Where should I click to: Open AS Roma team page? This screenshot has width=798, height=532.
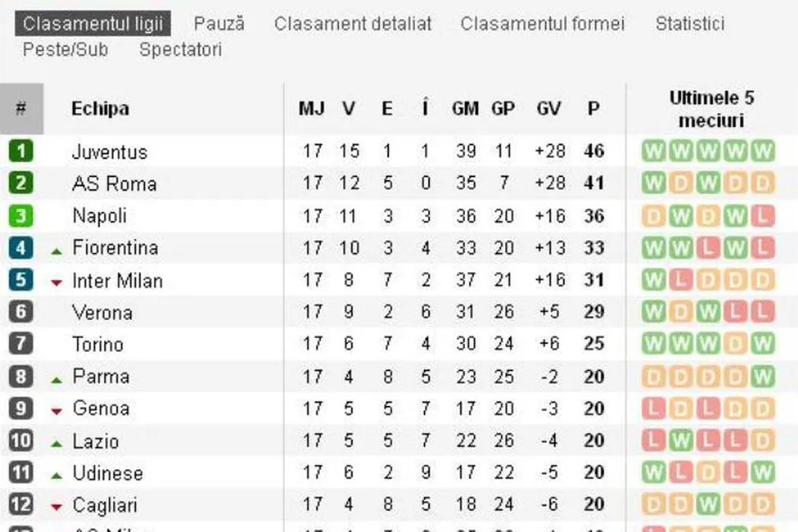click(114, 184)
